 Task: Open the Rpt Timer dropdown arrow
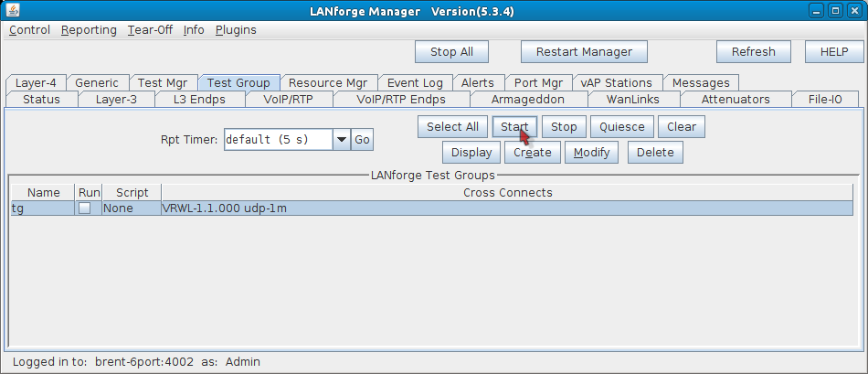point(342,140)
